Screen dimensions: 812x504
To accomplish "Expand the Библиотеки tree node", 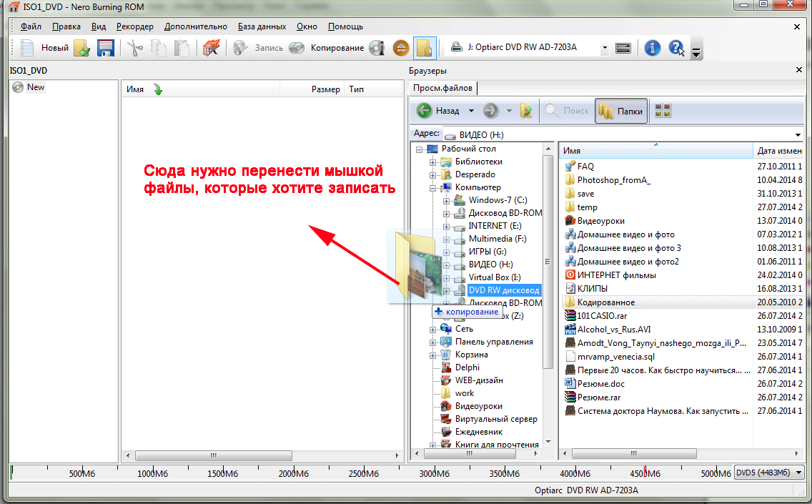I will click(432, 162).
